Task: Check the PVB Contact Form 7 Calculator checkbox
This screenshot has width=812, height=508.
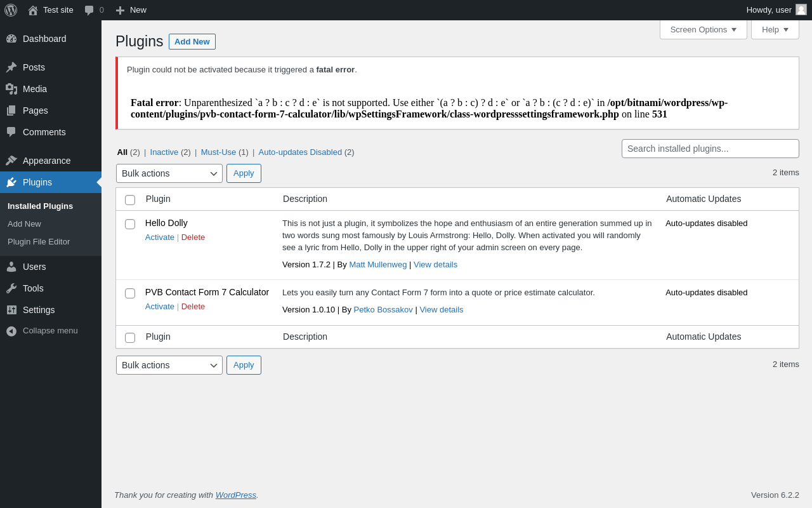Action: 130,293
